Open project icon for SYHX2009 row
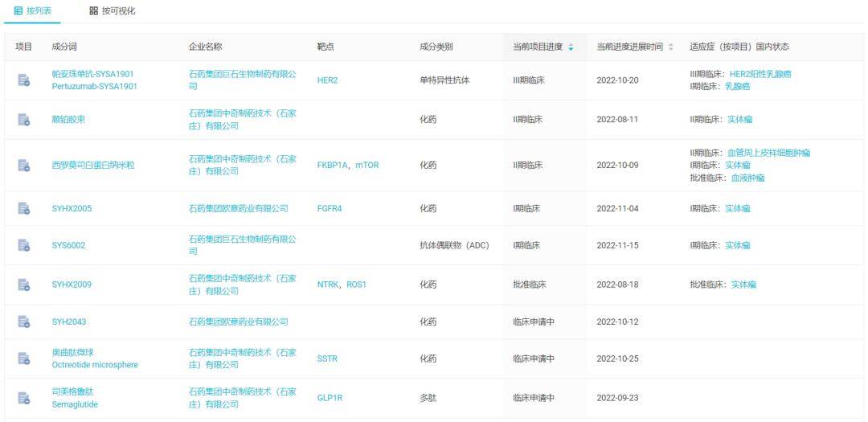The width and height of the screenshot is (868, 422). (24, 285)
